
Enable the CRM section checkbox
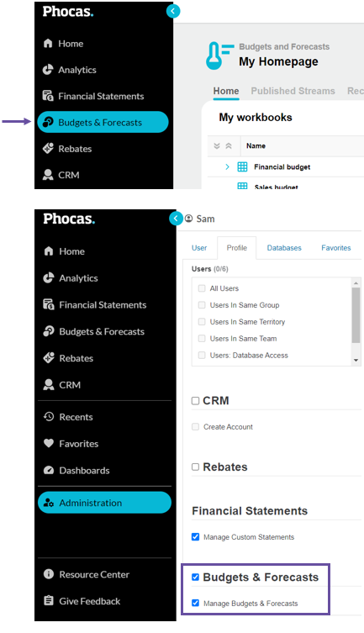click(x=195, y=400)
